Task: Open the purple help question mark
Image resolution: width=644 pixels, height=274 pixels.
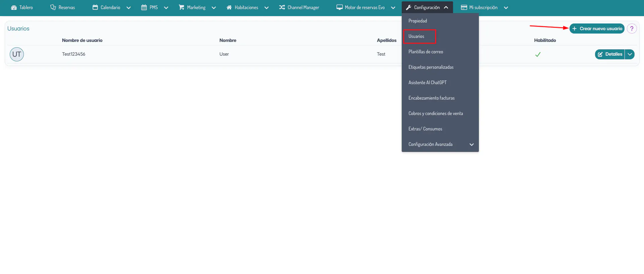Action: click(632, 29)
